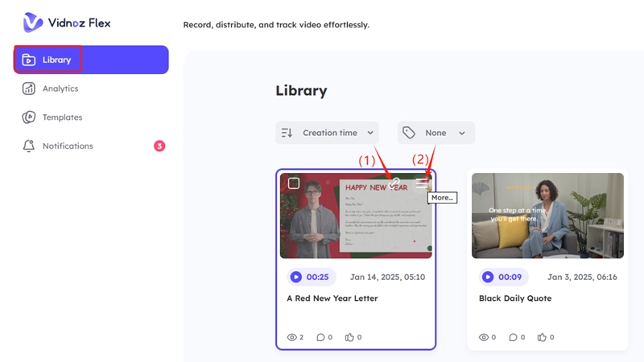Click comments icon on New Year Letter card
The height and width of the screenshot is (362, 644).
tap(320, 337)
